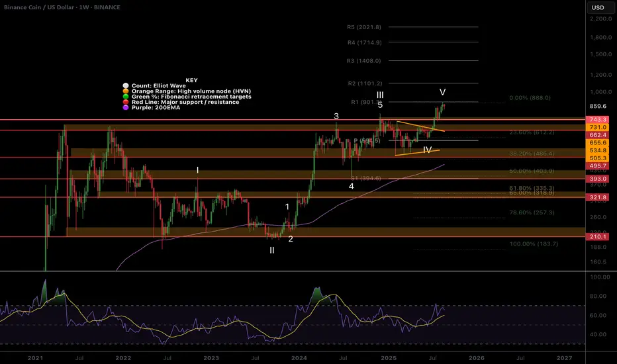Image resolution: width=617 pixels, height=364 pixels.
Task: Click the 393.0 support price label
Action: click(598, 179)
